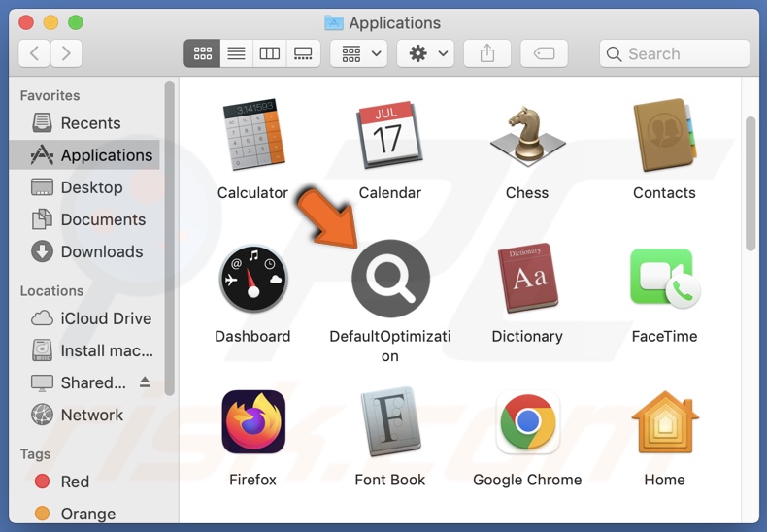This screenshot has height=532, width=767.
Task: Click the Google Chrome name label
Action: [x=527, y=480]
